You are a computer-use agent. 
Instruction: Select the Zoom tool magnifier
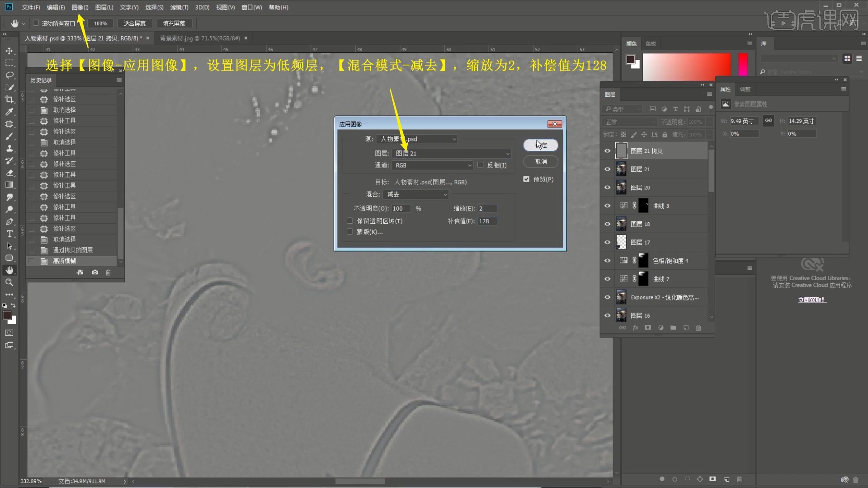(x=9, y=282)
